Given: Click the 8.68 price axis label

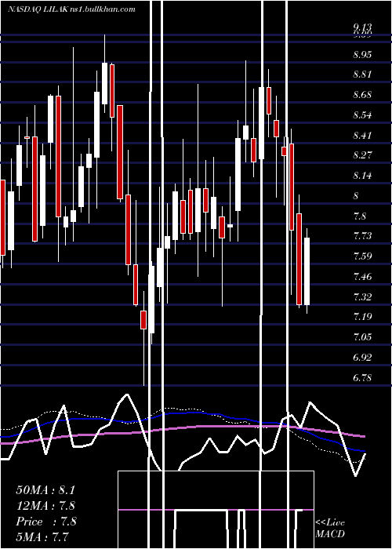Looking at the screenshot, I should 362,95.
